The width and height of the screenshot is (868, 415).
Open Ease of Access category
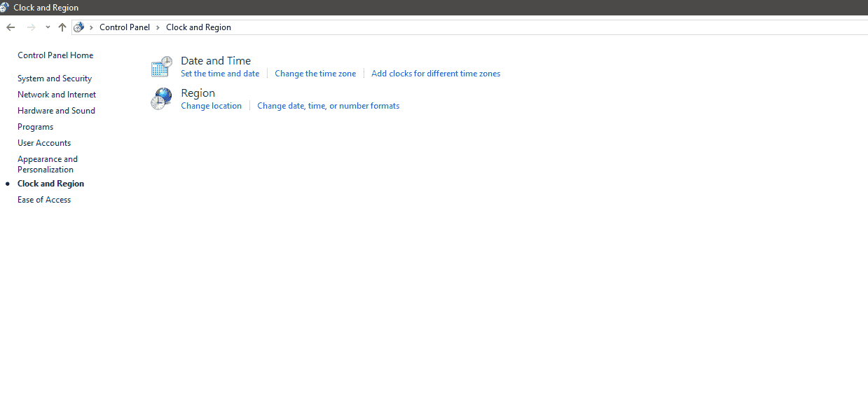[44, 200]
